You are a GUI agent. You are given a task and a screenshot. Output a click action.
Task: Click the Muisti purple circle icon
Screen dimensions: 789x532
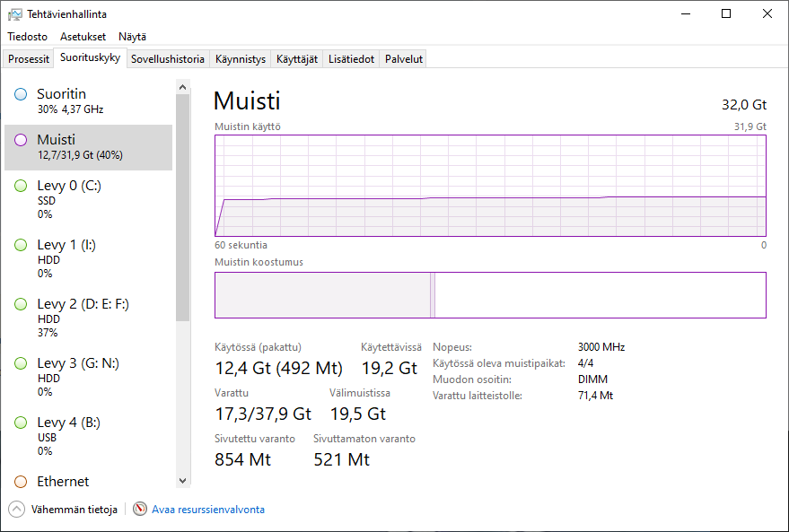pyautogui.click(x=21, y=140)
